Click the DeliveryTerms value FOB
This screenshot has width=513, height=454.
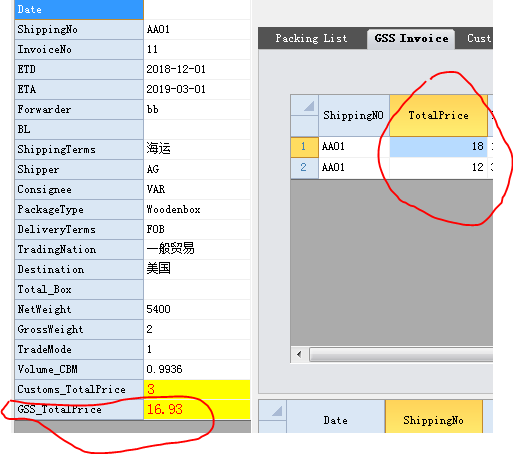(197, 229)
